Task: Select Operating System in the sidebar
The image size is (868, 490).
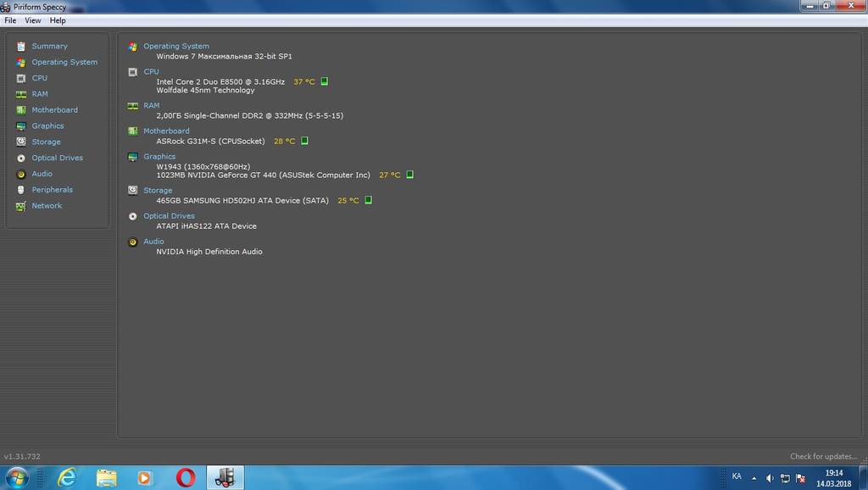Action: click(64, 62)
